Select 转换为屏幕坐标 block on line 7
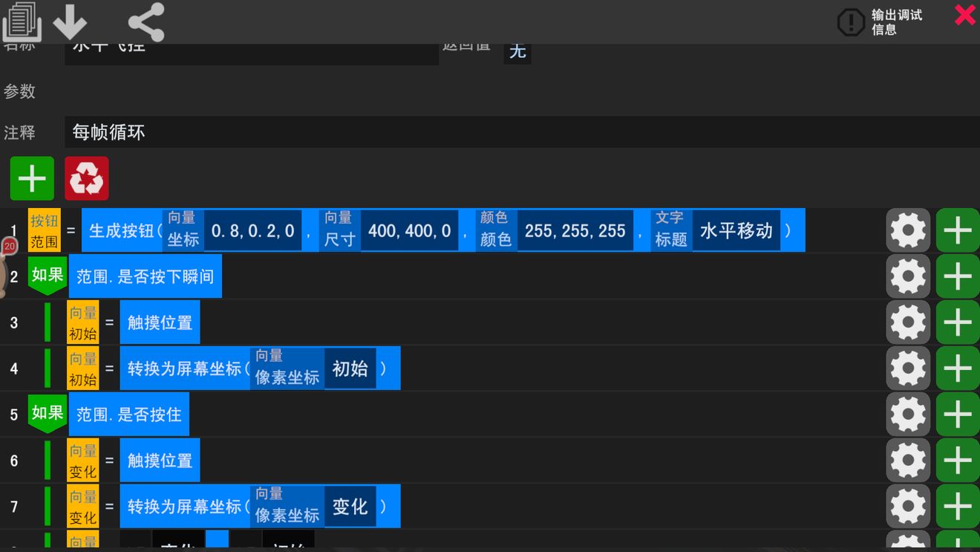980x552 pixels. click(185, 507)
